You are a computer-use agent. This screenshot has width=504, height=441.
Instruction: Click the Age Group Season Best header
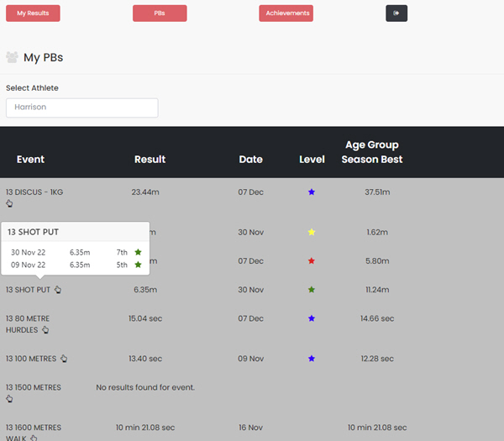(x=372, y=152)
